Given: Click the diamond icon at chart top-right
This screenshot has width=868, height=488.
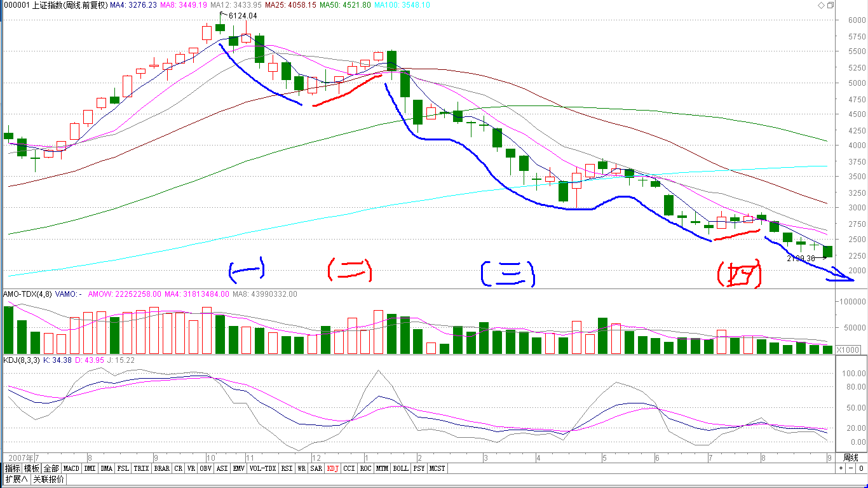Looking at the screenshot, I should (820, 5).
